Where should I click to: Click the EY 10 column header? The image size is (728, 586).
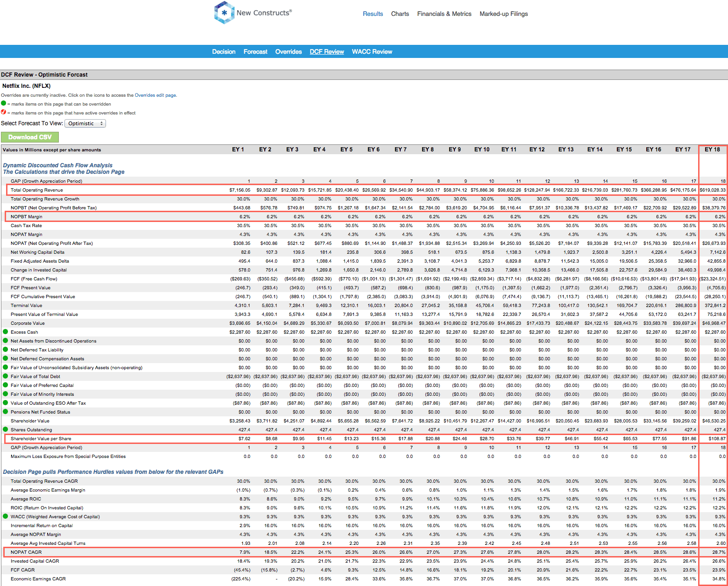tap(482, 150)
